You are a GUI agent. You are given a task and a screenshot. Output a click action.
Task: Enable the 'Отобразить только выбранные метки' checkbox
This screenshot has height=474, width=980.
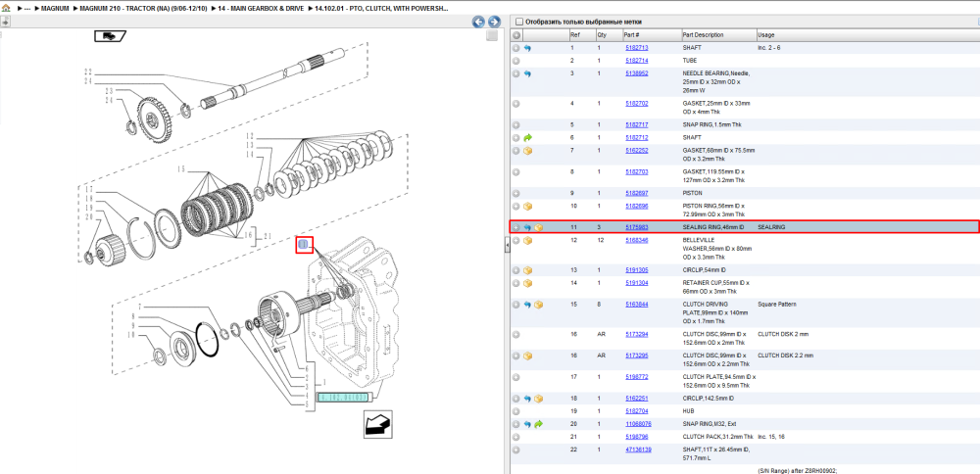[518, 22]
